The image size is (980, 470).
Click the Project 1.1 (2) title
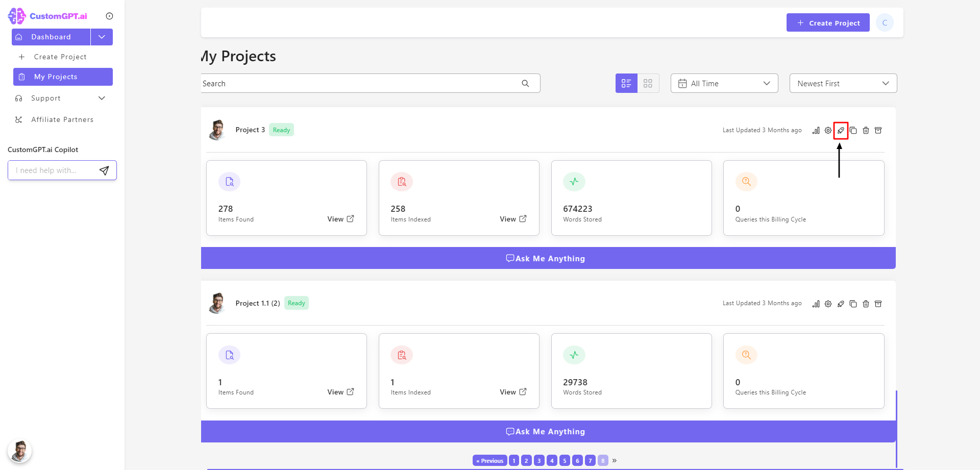[x=258, y=303]
